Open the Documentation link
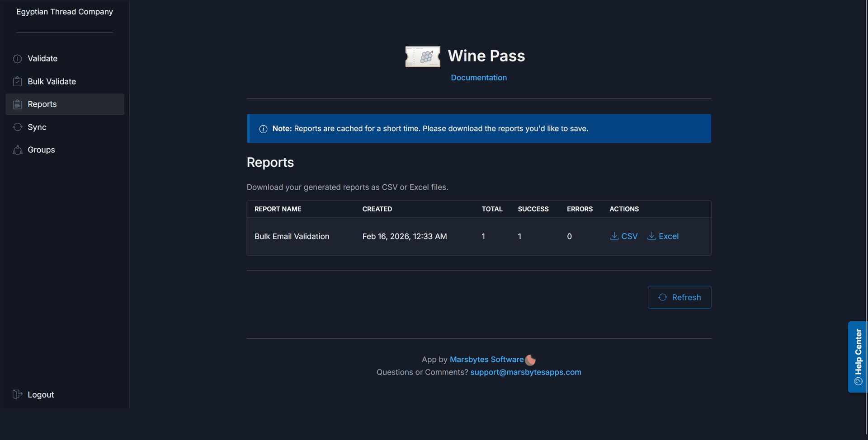Viewport: 868px width, 440px height. point(479,77)
